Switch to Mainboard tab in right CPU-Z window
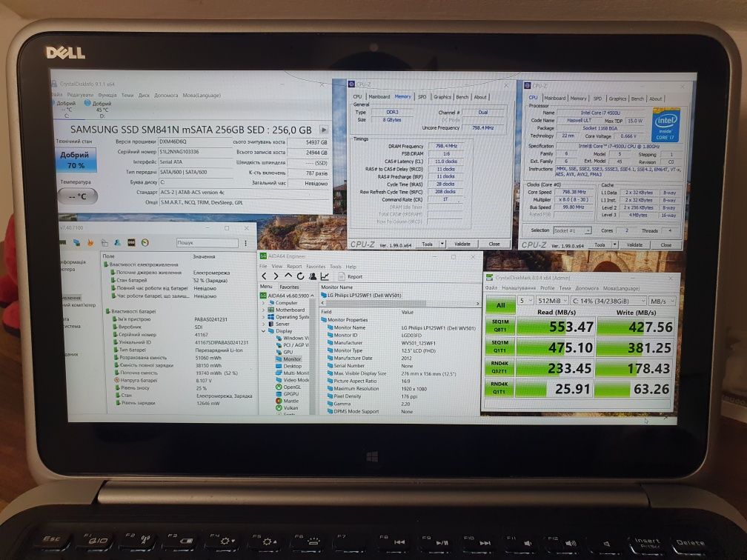 [554, 99]
